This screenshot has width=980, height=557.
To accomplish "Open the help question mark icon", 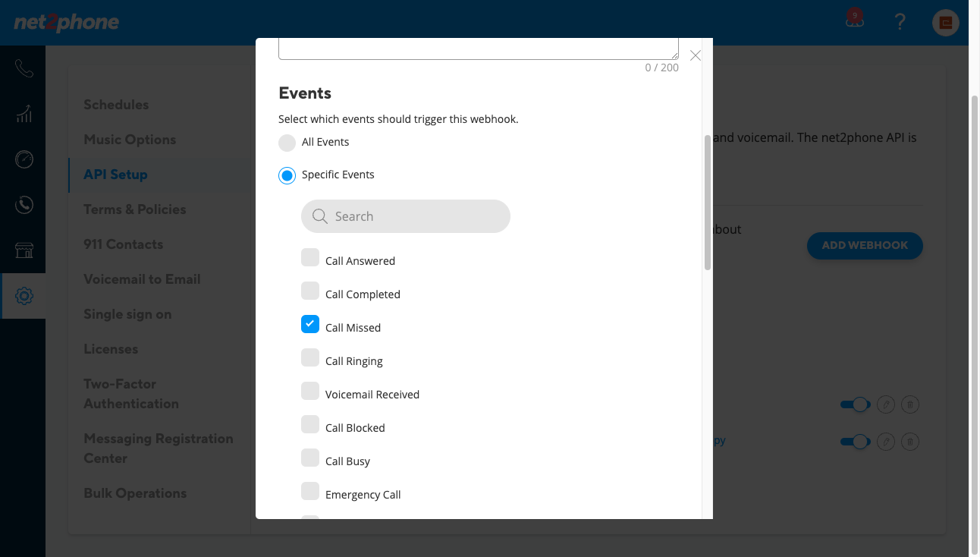I will [x=900, y=21].
